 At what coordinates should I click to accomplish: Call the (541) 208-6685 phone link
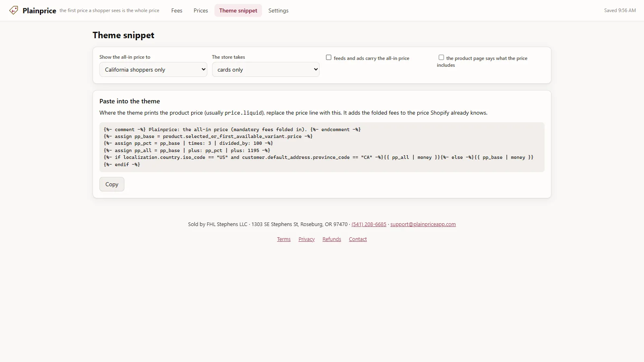point(369,224)
